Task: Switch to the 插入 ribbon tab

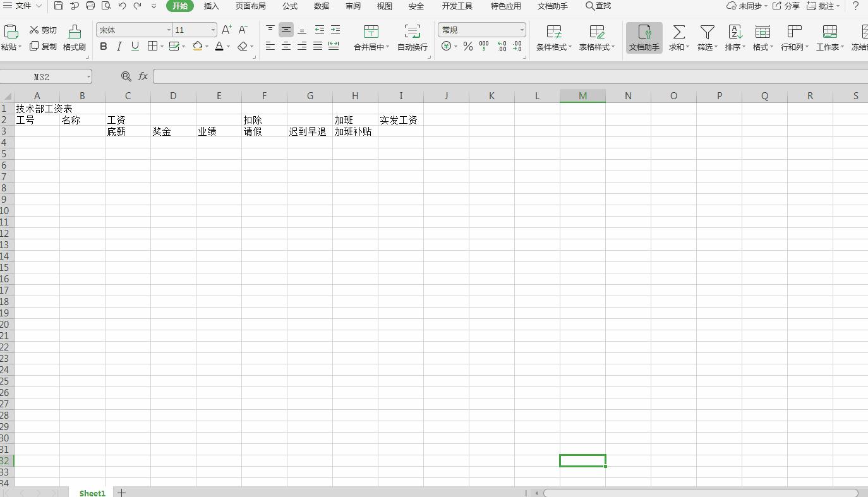Action: pos(211,6)
